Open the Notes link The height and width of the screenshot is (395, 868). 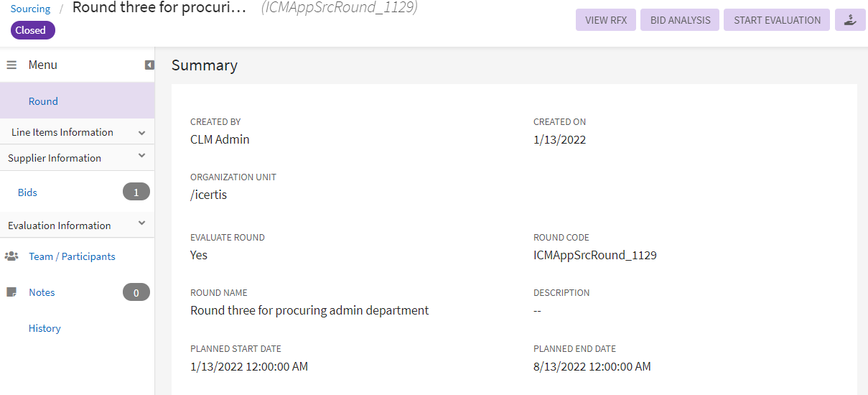(42, 292)
